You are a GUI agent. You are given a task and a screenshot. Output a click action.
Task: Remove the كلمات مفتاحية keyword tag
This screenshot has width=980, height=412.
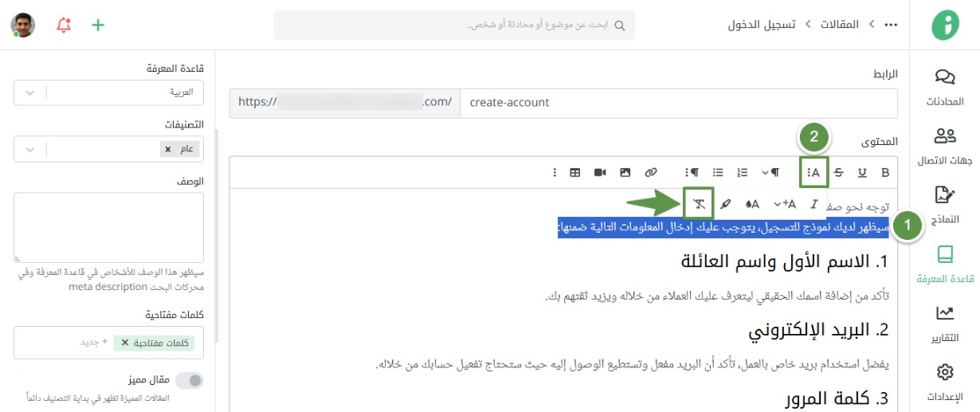pos(125,343)
